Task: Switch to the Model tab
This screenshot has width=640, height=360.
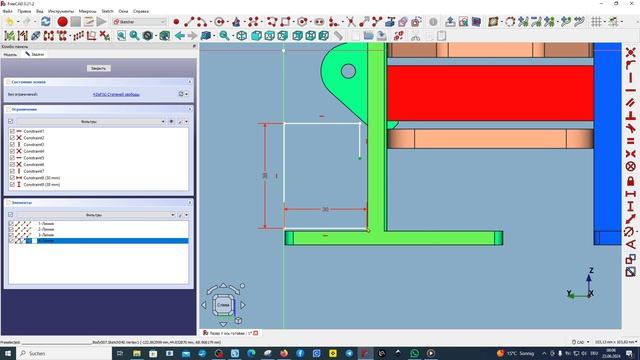Action: click(10, 54)
